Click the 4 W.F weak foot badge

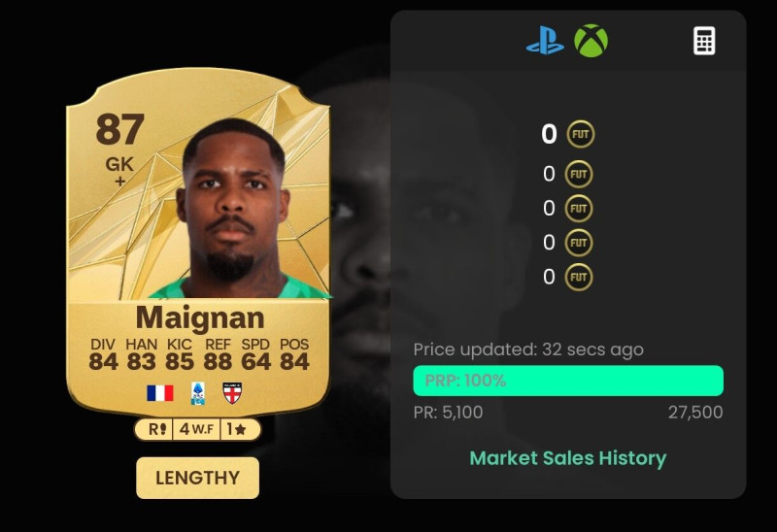(x=197, y=429)
